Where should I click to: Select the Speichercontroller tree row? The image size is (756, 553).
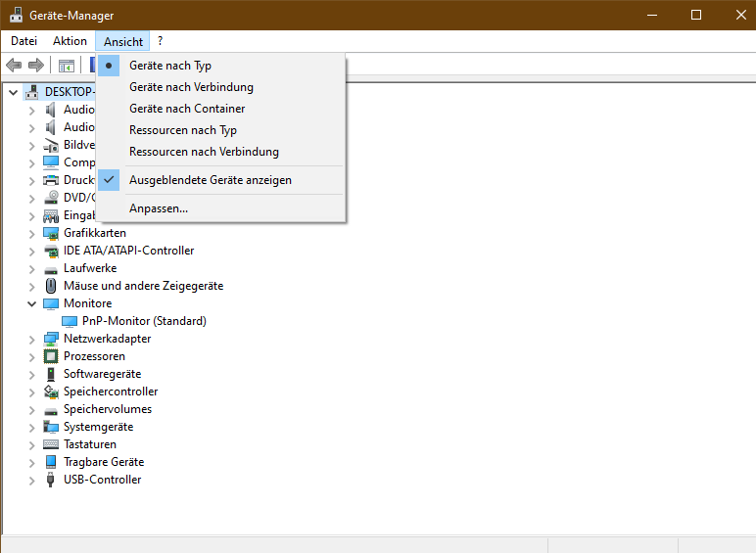[111, 392]
